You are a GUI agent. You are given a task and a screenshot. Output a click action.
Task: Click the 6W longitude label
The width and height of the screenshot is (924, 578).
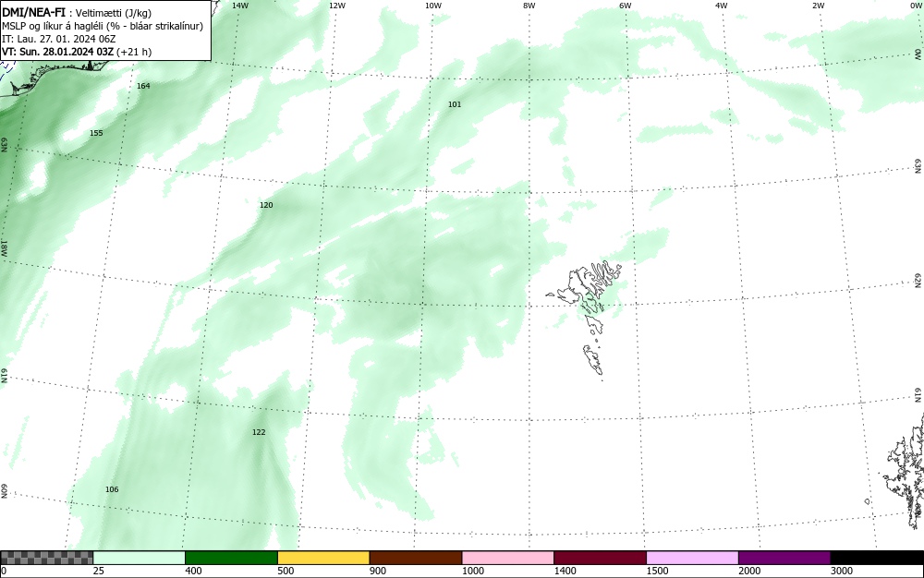626,6
